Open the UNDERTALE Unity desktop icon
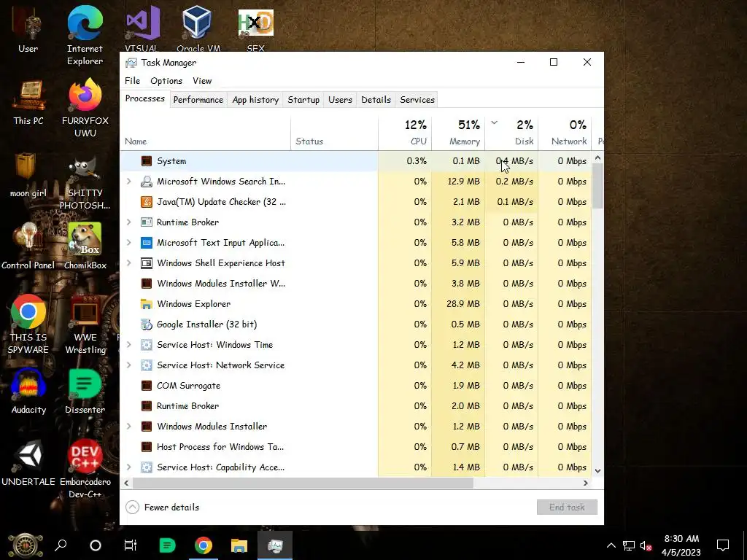This screenshot has height=560, width=747. (28, 463)
